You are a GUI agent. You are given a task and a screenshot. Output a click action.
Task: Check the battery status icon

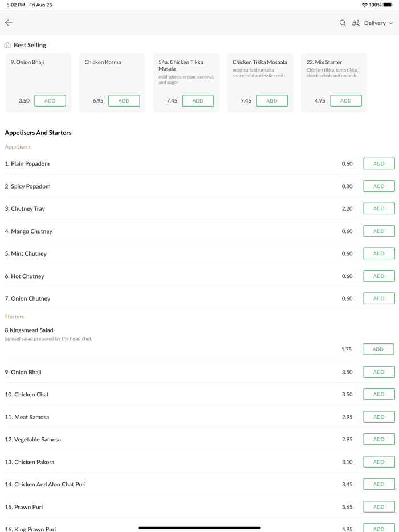(388, 5)
